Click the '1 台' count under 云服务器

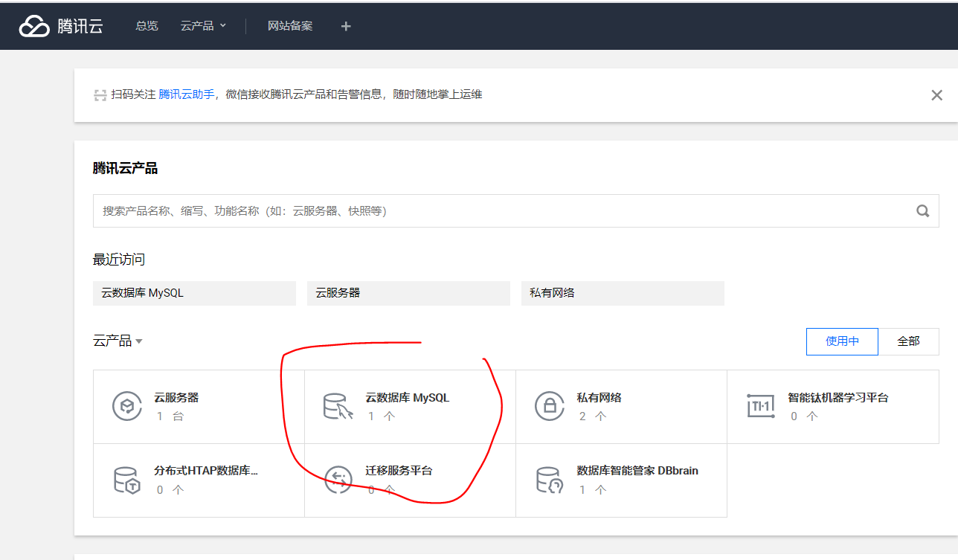point(170,416)
